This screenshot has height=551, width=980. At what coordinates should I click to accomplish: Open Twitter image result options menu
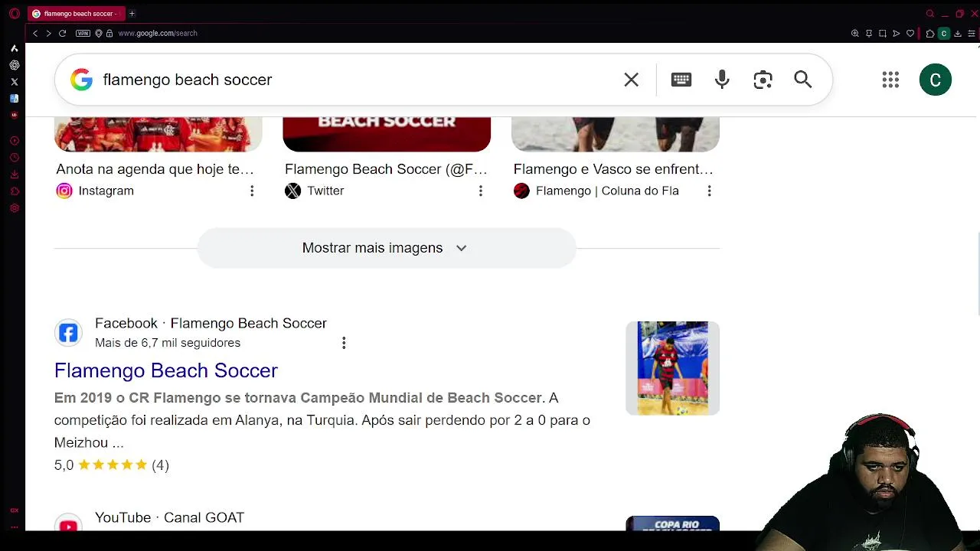[481, 191]
